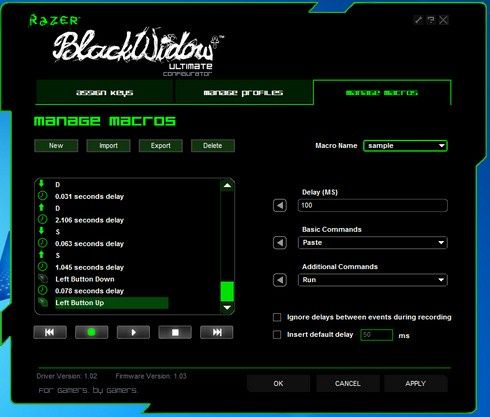Expand the Additional Commands dropdown

pyautogui.click(x=373, y=280)
